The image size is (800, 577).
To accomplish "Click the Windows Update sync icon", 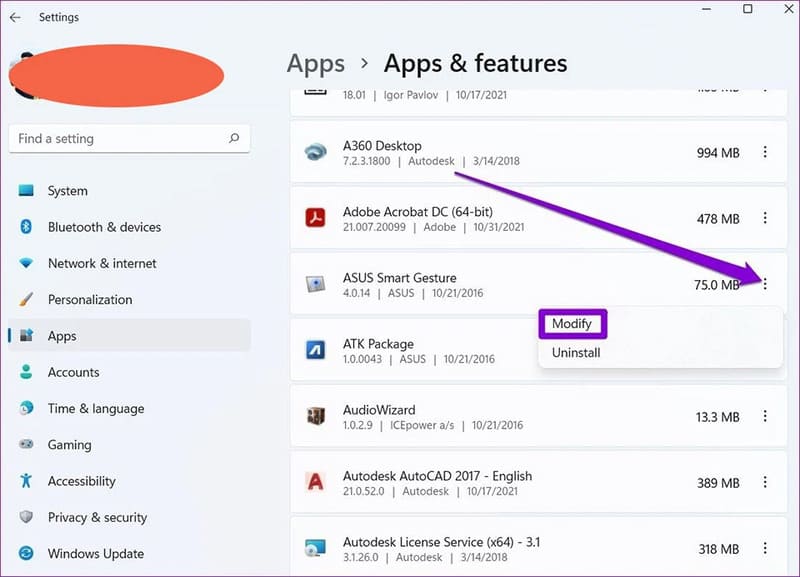I will 26,553.
